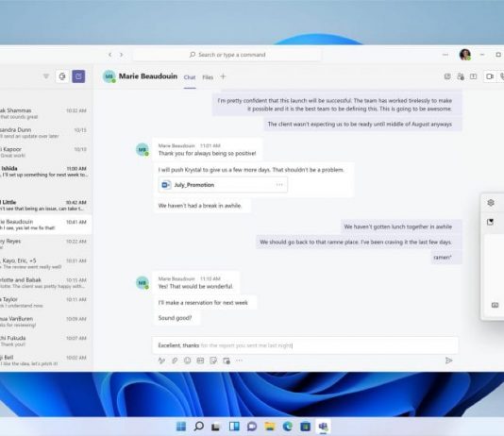The height and width of the screenshot is (436, 504).
Task: Open the sticker picker
Action: [213, 361]
